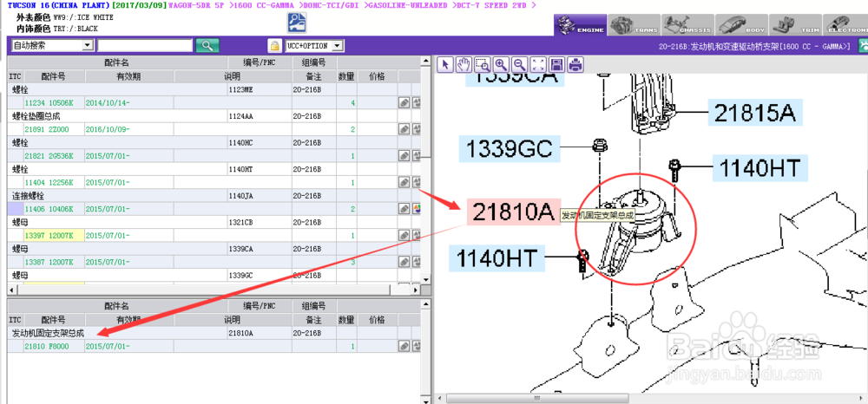Click the diagram horizontal scrollbar thumb
This screenshot has height=404, width=868.
(536, 399)
